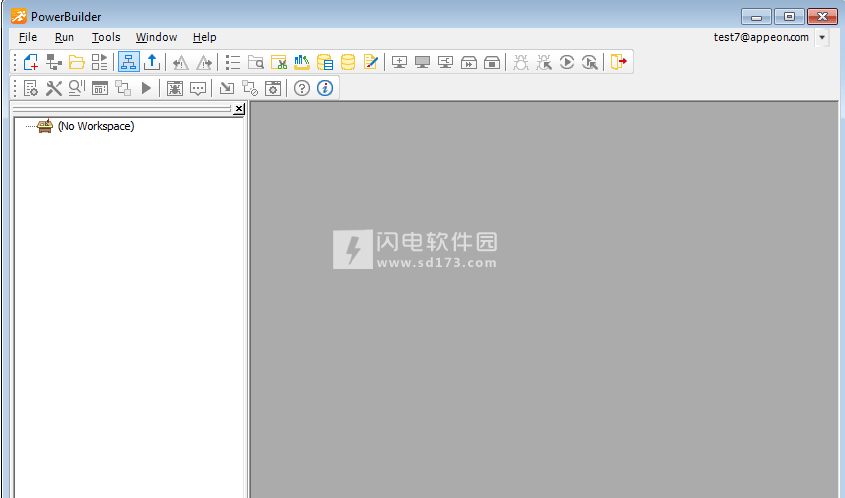Click the Inherit hierarchy icon in the PowerBar
This screenshot has height=498, width=845.
[54, 62]
